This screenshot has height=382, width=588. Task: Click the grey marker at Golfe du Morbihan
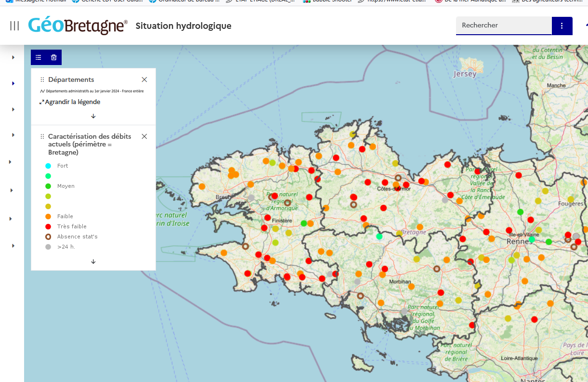[x=404, y=312]
